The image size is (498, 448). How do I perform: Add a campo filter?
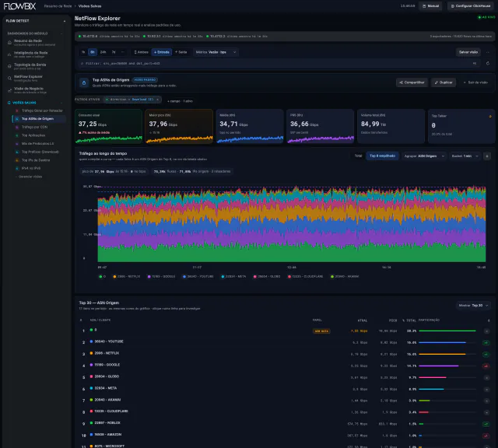coord(180,101)
